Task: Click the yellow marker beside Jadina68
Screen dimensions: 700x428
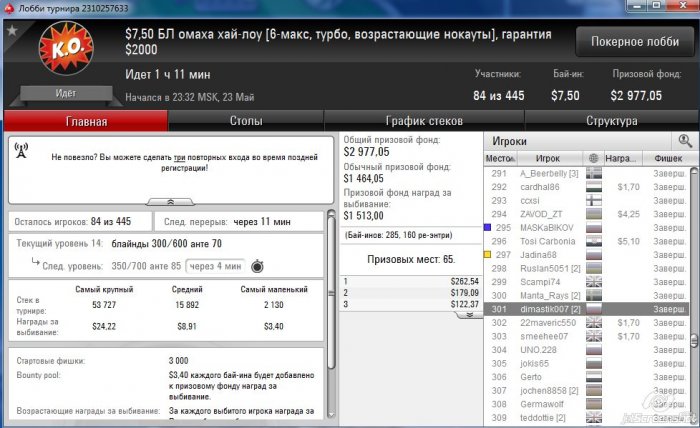Action: click(x=488, y=254)
